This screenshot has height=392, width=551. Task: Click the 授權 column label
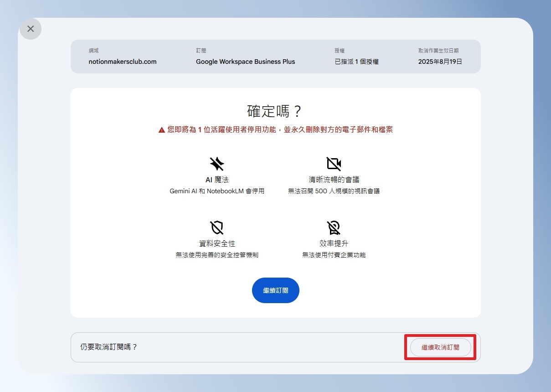click(340, 51)
